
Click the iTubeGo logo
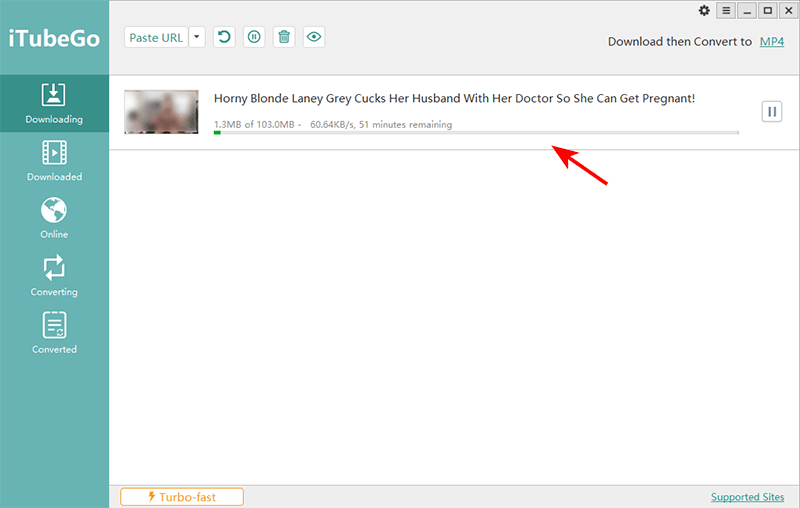pyautogui.click(x=54, y=39)
